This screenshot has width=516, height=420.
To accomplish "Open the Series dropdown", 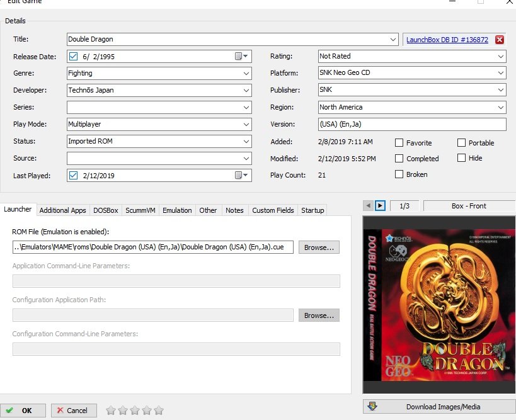I will coord(246,108).
